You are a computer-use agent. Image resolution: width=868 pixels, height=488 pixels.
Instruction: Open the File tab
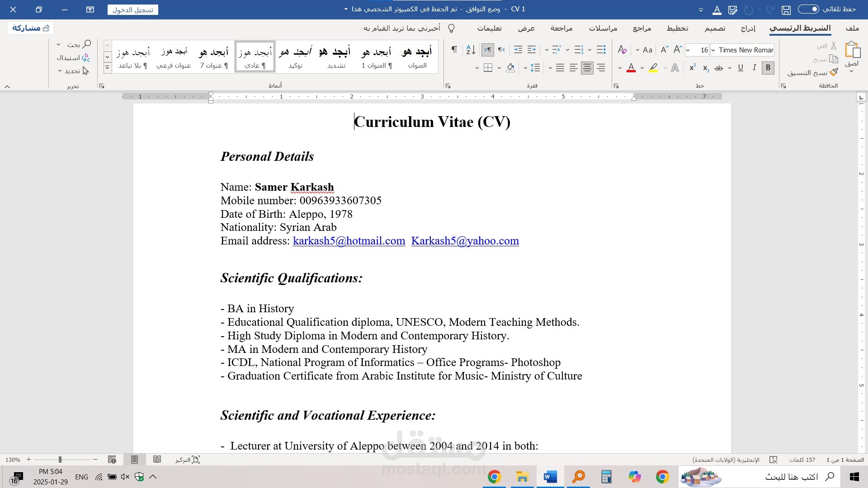tap(852, 28)
